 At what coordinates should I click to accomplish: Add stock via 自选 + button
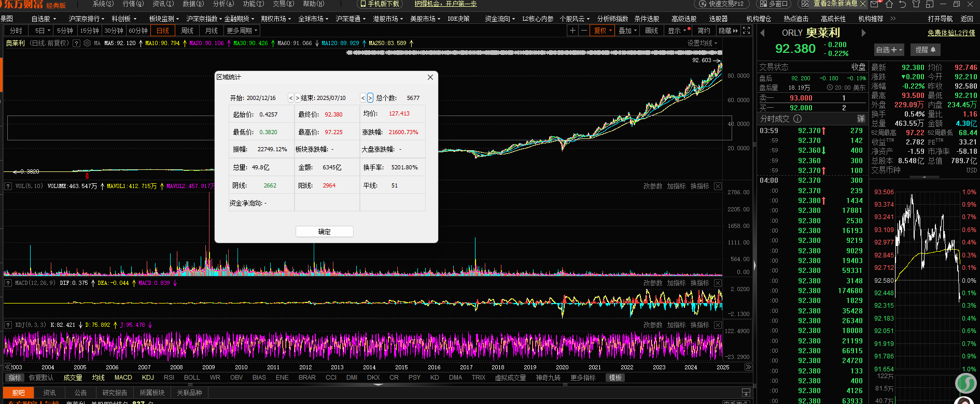tap(889, 50)
